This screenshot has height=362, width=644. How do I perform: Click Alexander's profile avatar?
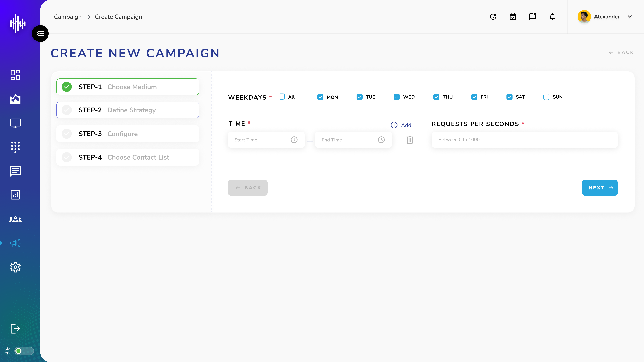tap(584, 17)
